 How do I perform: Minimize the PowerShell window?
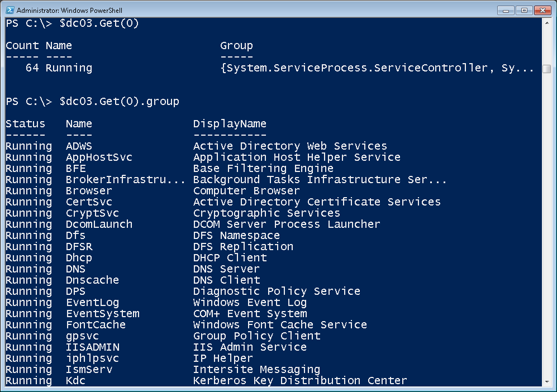tap(506, 10)
